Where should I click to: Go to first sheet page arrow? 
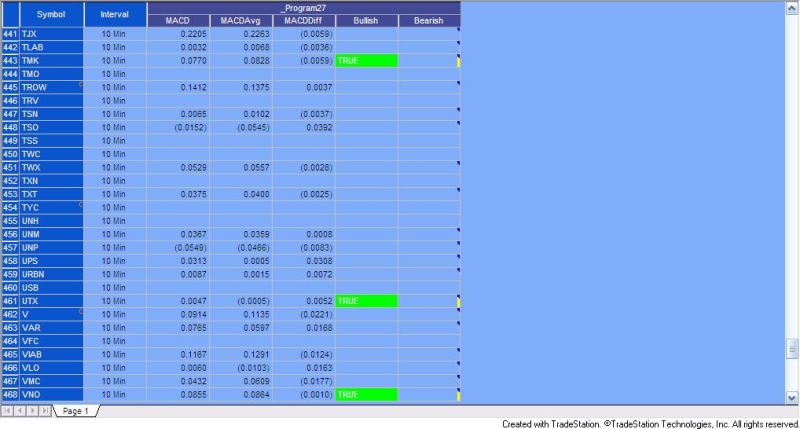click(7, 411)
